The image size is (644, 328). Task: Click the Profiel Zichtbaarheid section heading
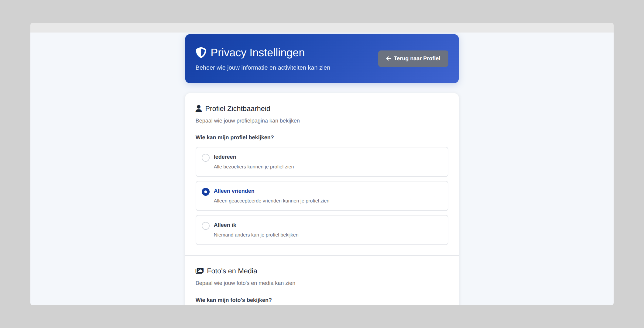click(238, 109)
